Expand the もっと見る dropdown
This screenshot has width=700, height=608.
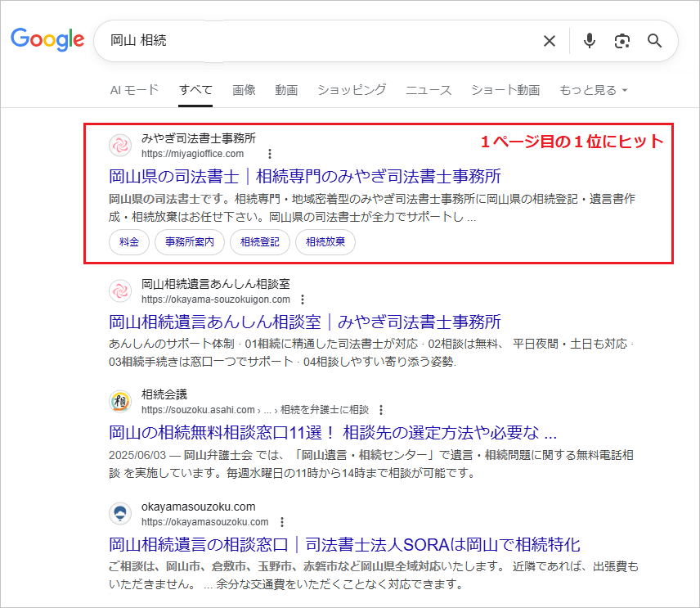[x=590, y=90]
